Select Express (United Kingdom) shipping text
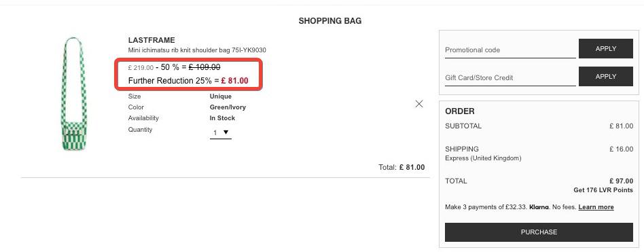Image resolution: width=644 pixels, height=252 pixels. 483,158
